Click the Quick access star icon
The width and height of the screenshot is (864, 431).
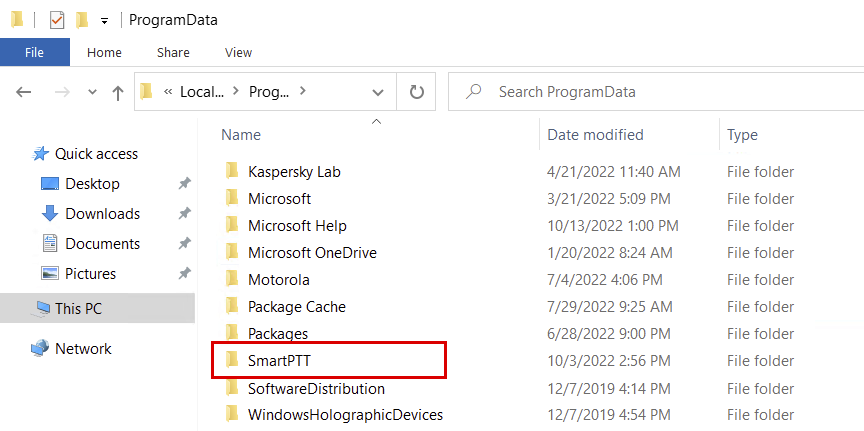(x=41, y=154)
